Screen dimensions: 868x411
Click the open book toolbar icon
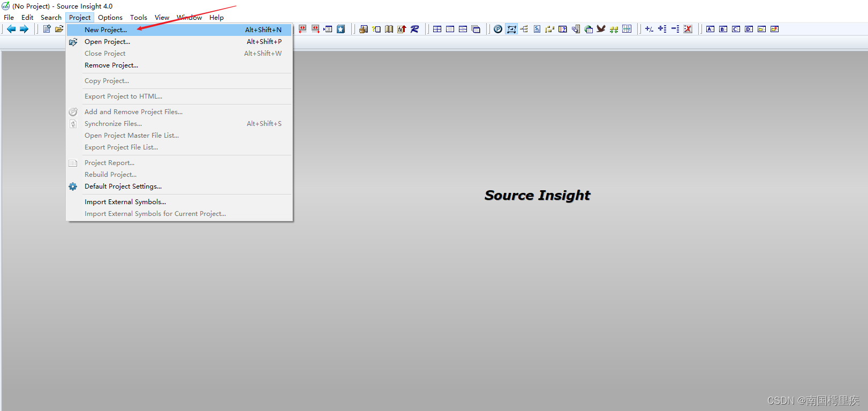click(x=389, y=29)
